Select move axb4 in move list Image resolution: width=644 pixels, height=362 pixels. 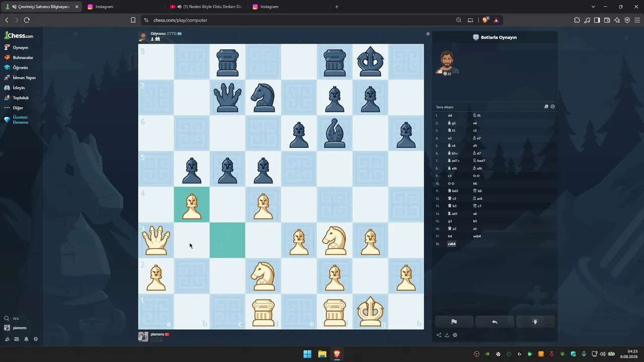coord(477,236)
